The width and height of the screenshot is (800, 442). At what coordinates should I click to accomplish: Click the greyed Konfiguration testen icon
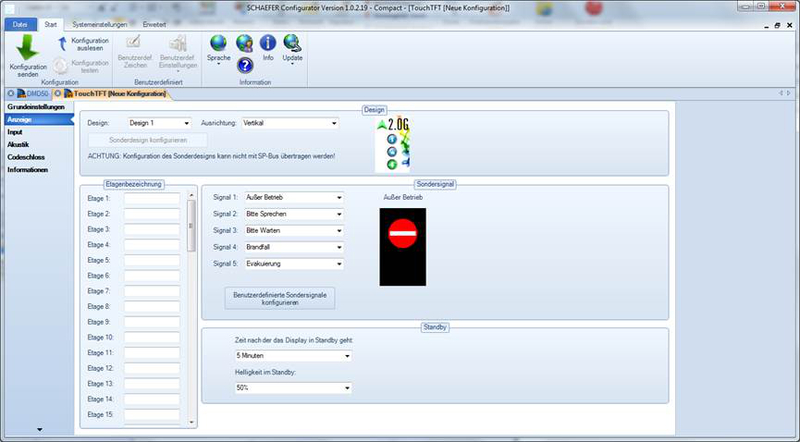60,66
